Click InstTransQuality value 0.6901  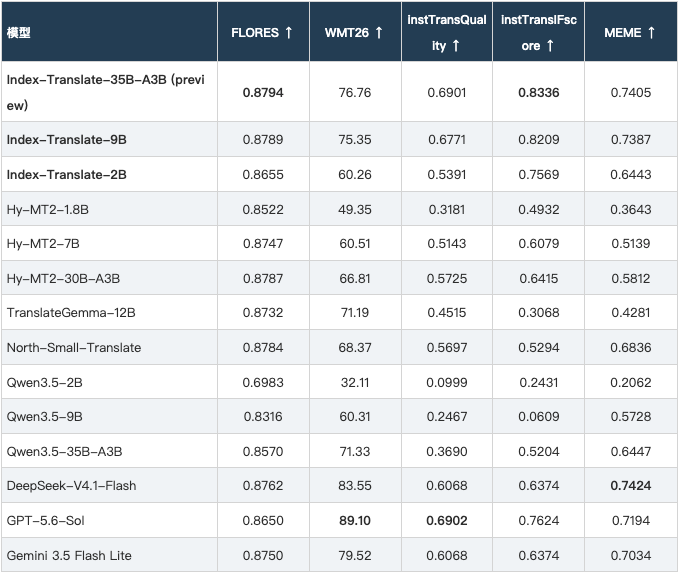(447, 92)
